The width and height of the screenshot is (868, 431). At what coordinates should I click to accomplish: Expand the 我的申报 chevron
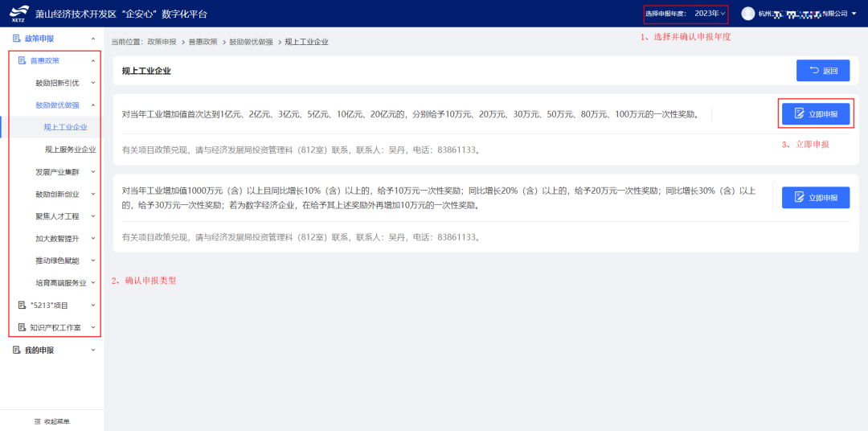[93, 350]
